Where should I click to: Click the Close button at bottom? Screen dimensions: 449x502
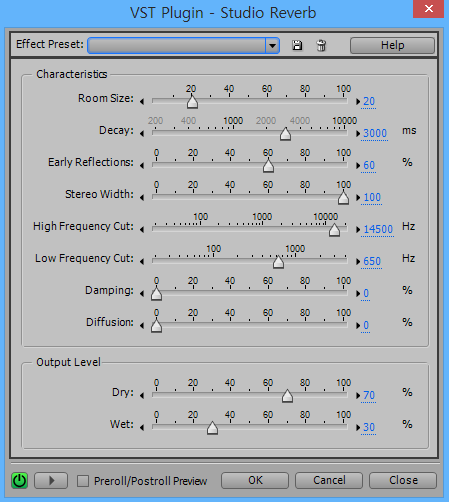tap(403, 480)
